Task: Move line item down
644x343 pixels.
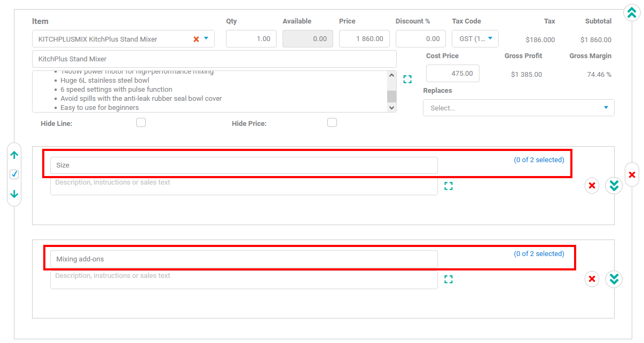Action: point(14,194)
